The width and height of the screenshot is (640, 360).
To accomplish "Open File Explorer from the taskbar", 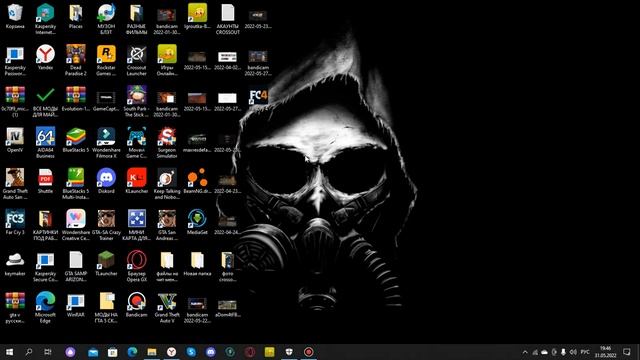I will pos(152,352).
